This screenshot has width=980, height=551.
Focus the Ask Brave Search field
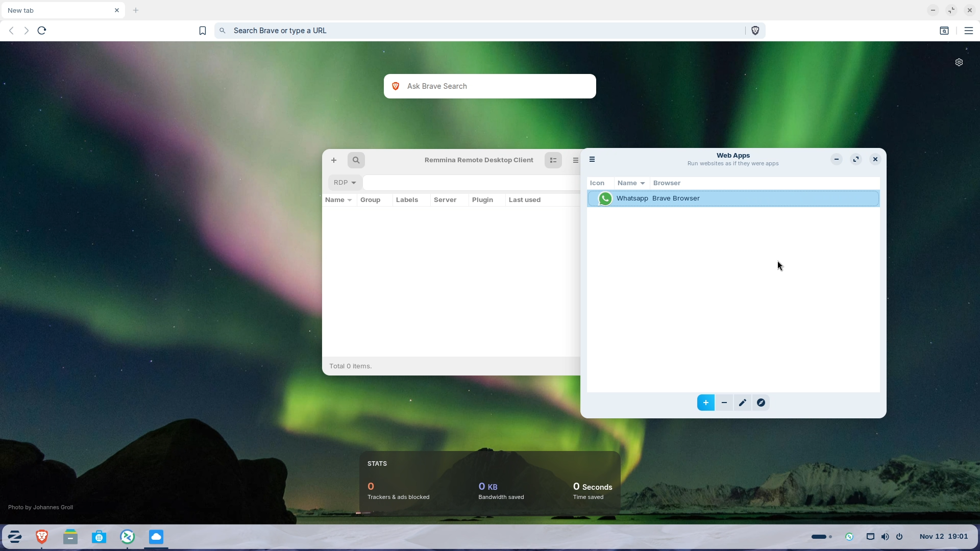(489, 86)
